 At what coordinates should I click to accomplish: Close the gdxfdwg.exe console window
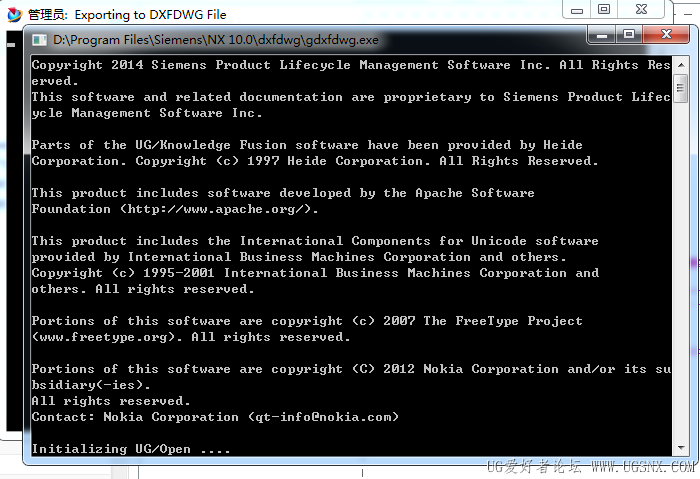[x=665, y=34]
